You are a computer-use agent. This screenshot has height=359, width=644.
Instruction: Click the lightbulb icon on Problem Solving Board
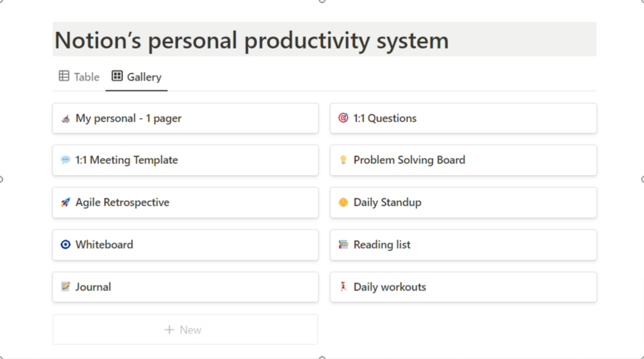343,161
